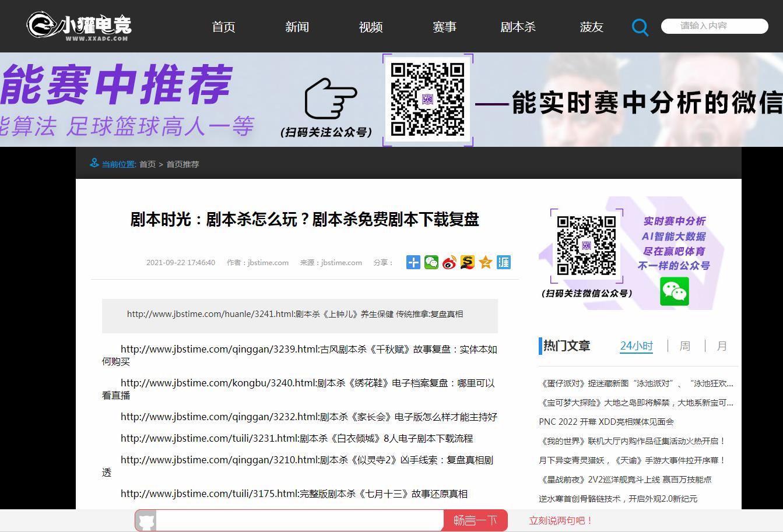
Task: Click the blue plus share icon
Action: point(413,262)
